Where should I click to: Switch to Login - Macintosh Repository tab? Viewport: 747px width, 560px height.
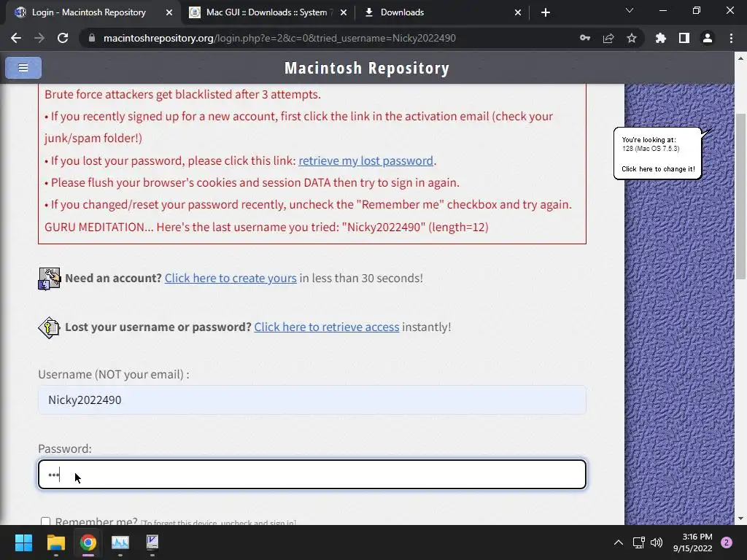pos(88,12)
